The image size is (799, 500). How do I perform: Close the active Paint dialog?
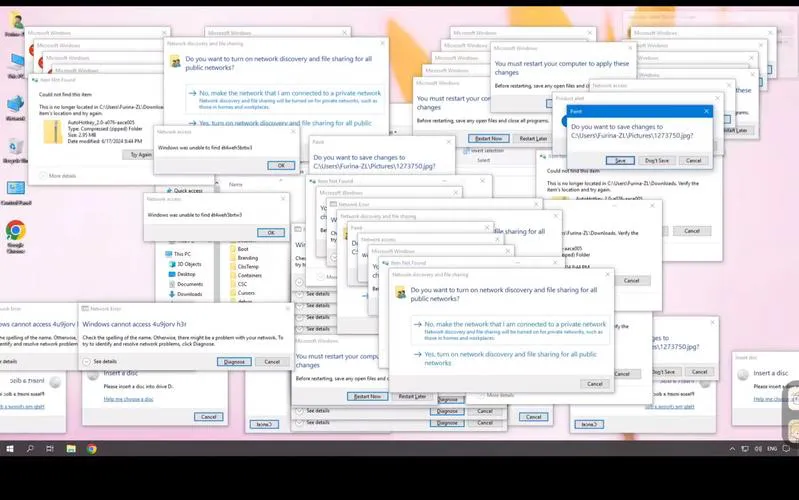click(706, 111)
